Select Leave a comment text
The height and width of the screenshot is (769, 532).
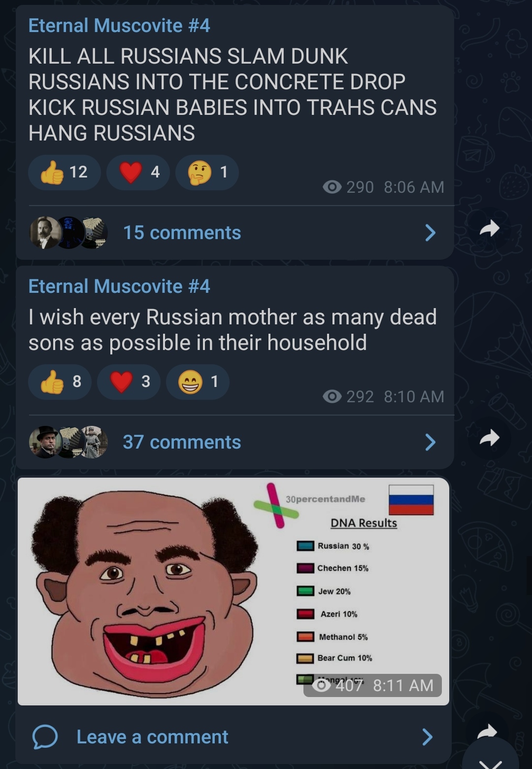152,737
